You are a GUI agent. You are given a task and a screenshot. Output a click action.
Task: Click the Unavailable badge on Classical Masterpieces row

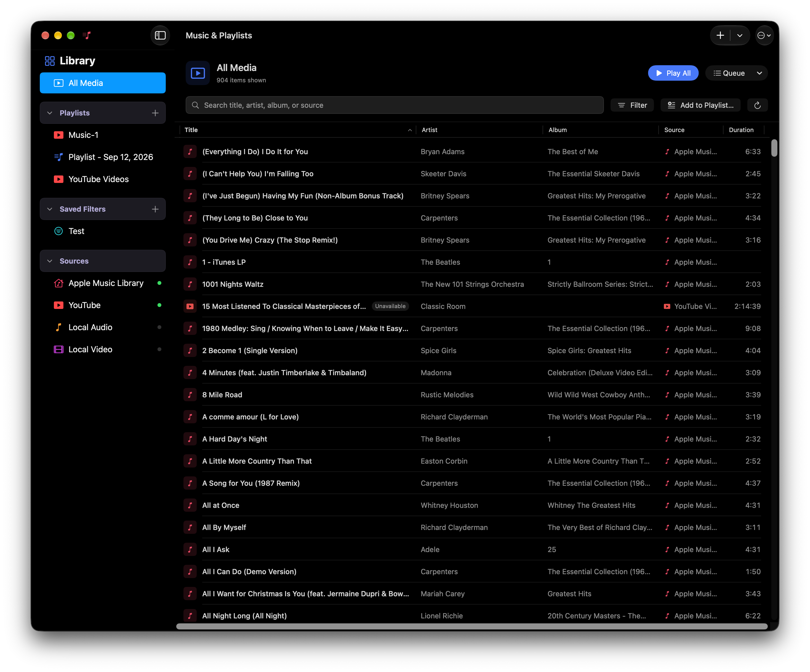click(x=390, y=306)
